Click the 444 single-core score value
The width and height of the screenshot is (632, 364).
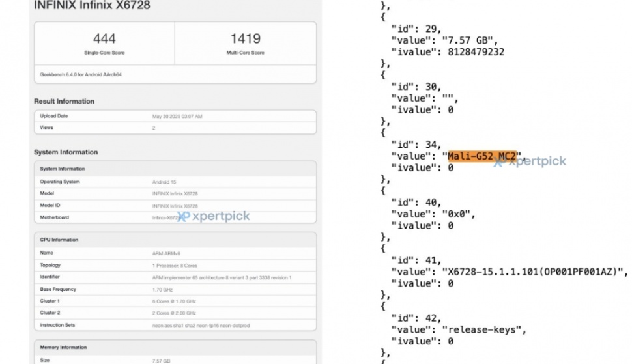tap(104, 38)
